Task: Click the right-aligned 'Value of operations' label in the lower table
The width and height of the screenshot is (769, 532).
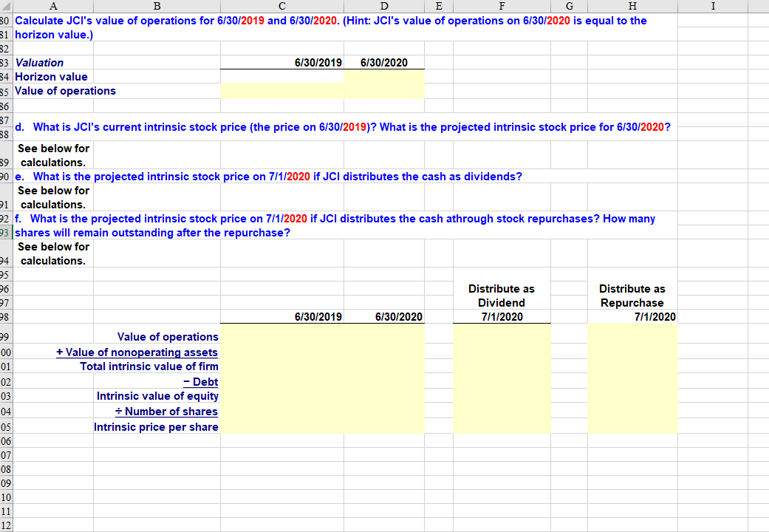Action: point(168,337)
